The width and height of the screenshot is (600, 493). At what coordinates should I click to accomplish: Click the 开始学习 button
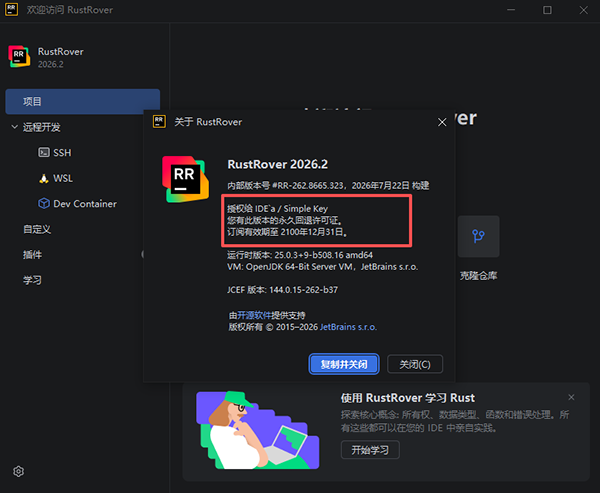pyautogui.click(x=370, y=450)
